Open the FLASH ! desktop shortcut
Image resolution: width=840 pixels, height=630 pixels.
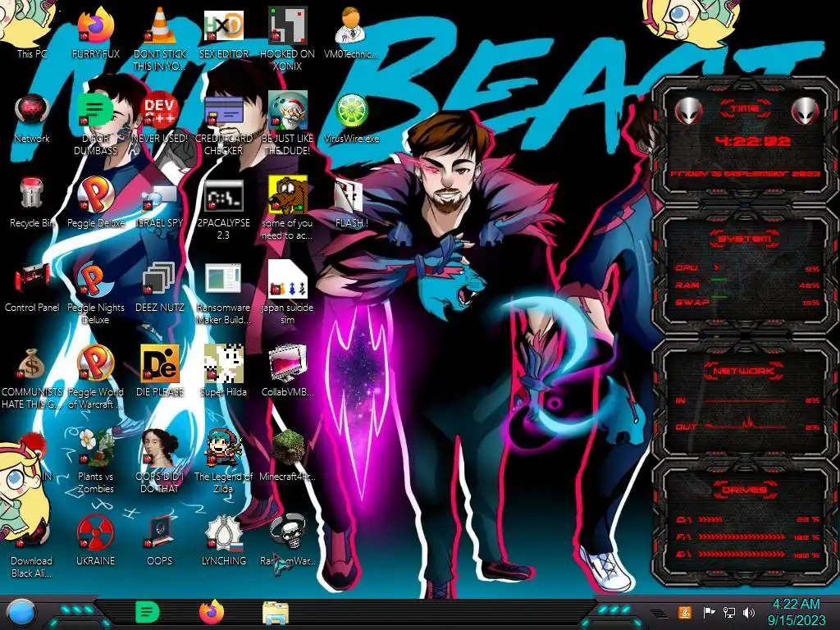[x=351, y=203]
